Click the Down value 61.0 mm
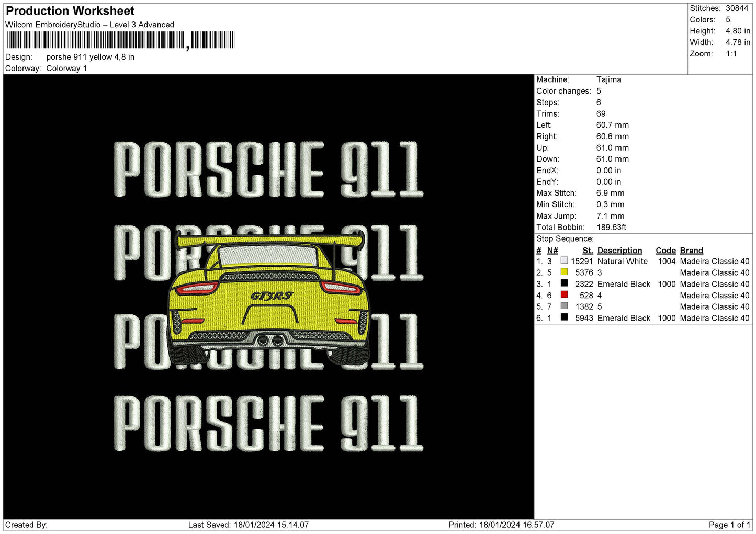Screen dimensions: 756x534 613,159
